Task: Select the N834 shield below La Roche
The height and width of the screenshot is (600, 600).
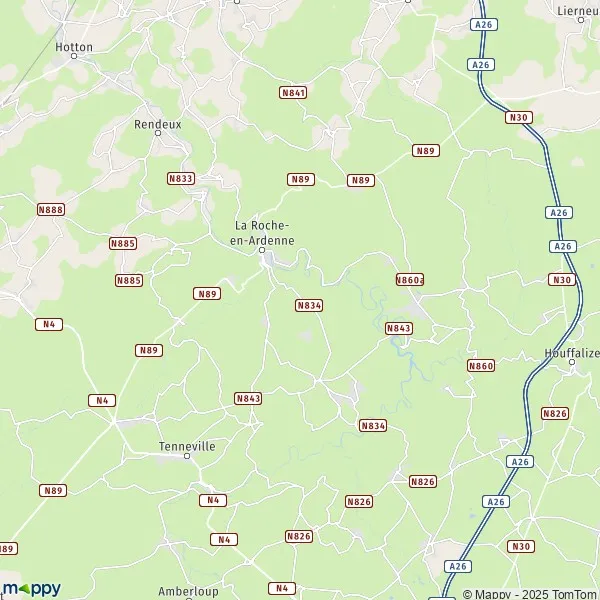Action: [x=309, y=305]
